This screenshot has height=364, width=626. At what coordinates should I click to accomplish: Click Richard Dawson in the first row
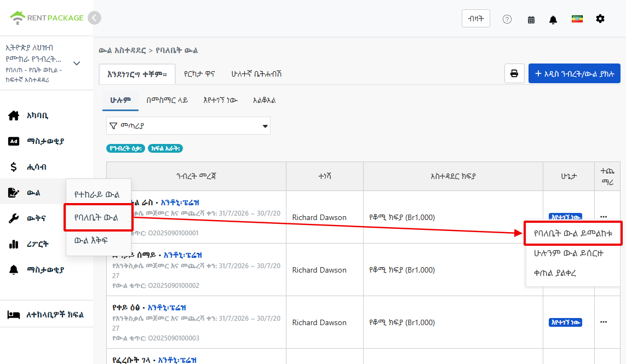319,217
